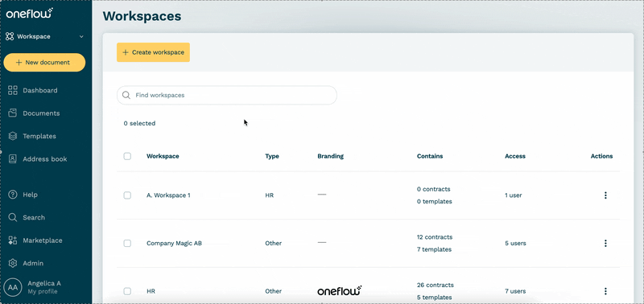Click the Type column header
The width and height of the screenshot is (644, 304).
(x=272, y=156)
